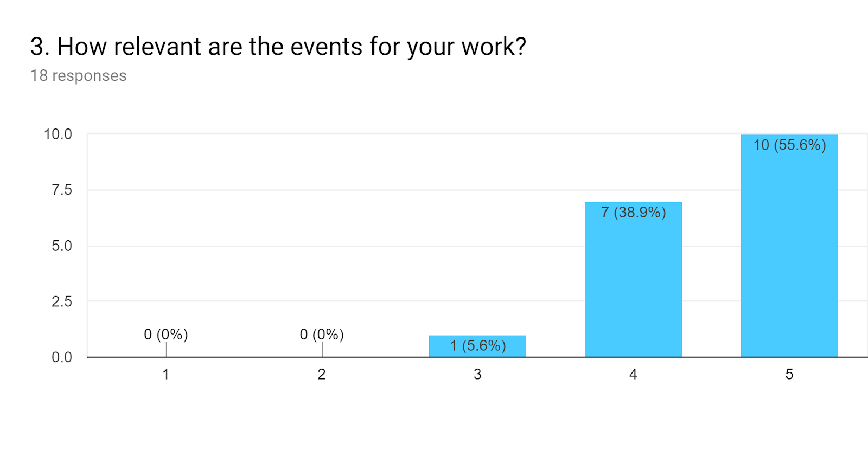
Task: Click x-axis label 4
Action: pos(633,374)
